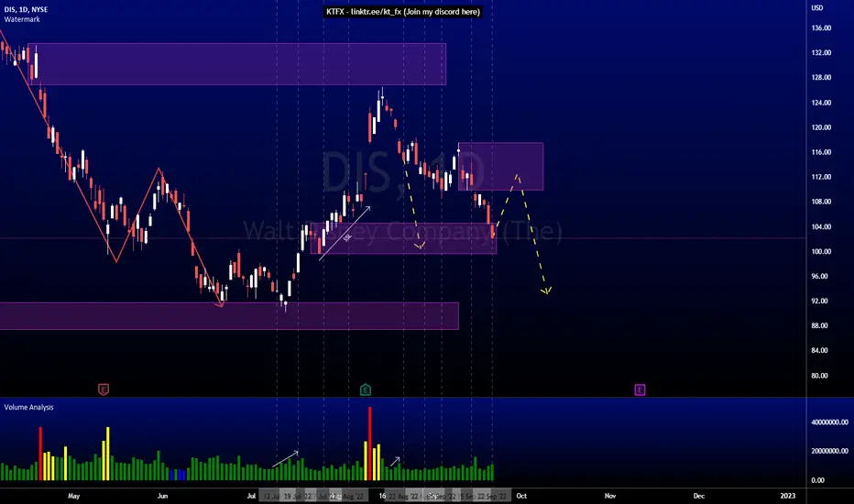Click the Dec label on time axis
Screen dimensions: 854x504
point(699,496)
